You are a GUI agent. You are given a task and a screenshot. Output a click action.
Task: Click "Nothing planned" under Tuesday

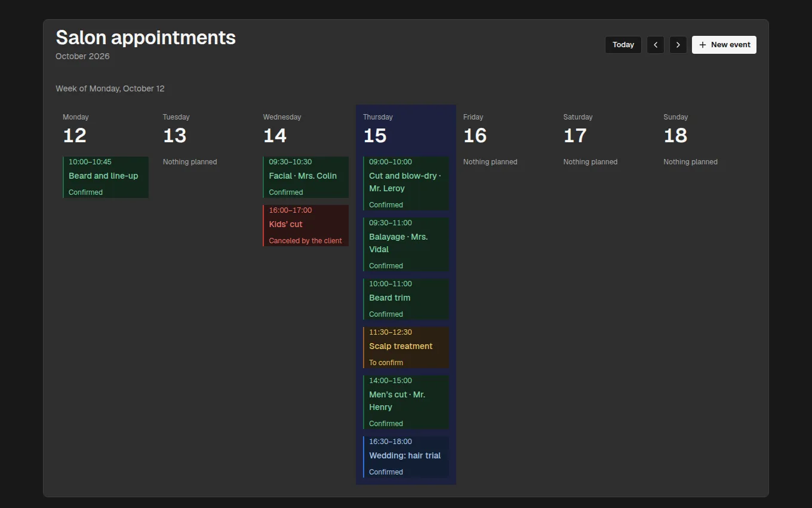(x=190, y=162)
